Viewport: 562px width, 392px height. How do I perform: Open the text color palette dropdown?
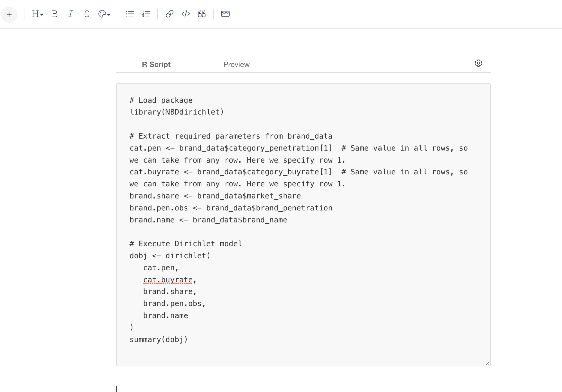(x=105, y=14)
